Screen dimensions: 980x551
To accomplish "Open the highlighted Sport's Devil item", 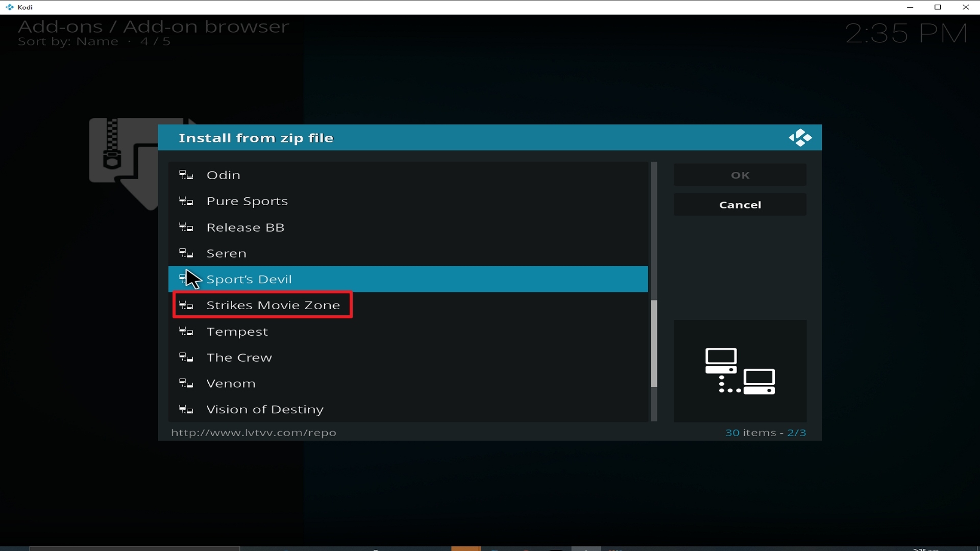I will [408, 279].
